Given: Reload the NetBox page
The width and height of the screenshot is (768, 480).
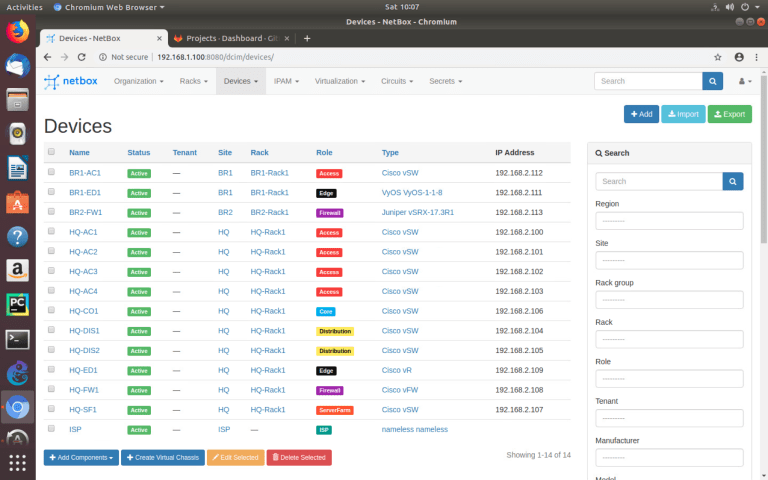Looking at the screenshot, I should (x=82, y=57).
